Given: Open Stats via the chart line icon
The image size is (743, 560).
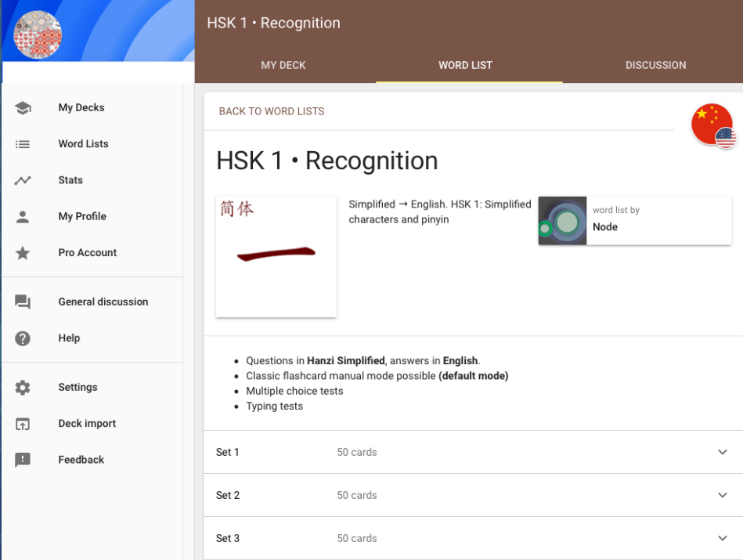Looking at the screenshot, I should pyautogui.click(x=23, y=180).
